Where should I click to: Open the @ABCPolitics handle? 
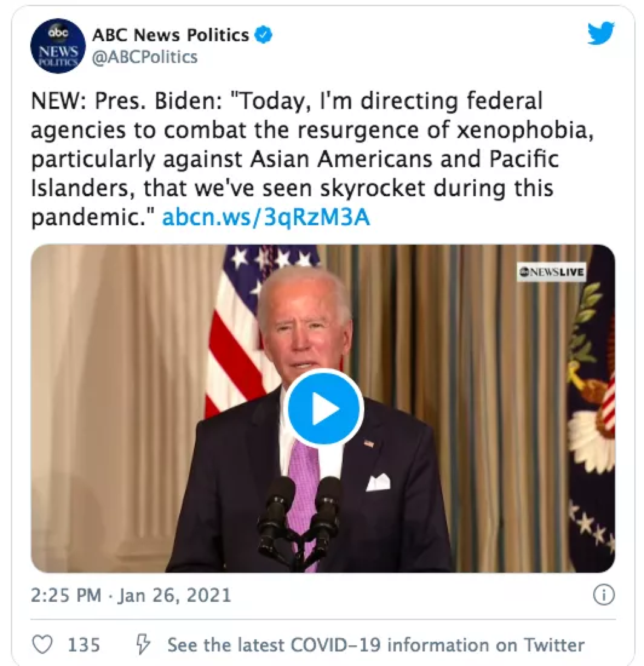click(145, 57)
